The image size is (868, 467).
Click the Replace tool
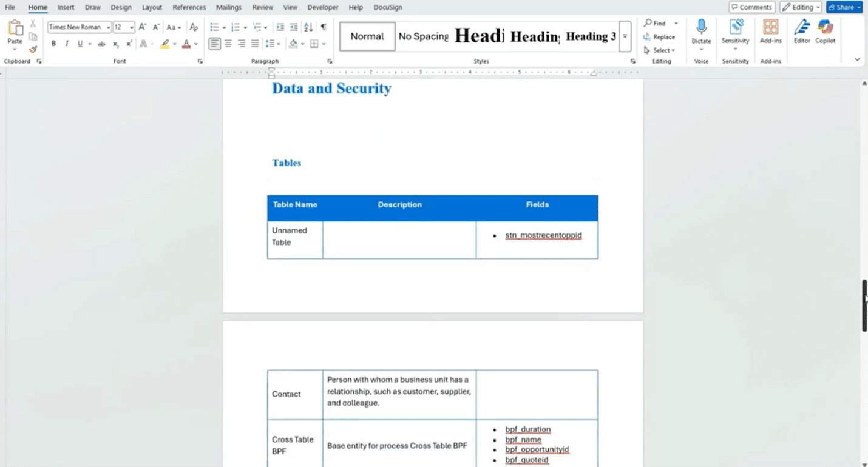click(x=659, y=37)
